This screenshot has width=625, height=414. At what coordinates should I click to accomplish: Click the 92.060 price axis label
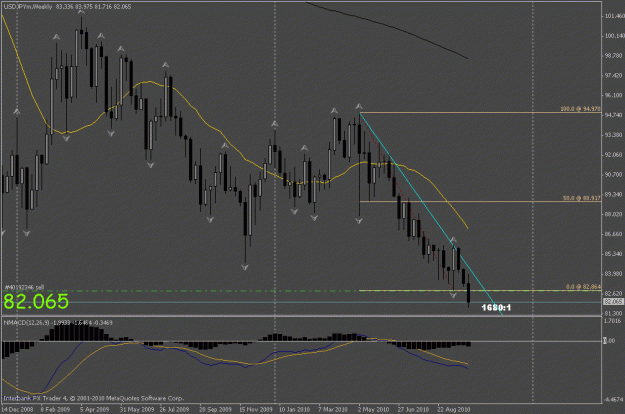614,155
